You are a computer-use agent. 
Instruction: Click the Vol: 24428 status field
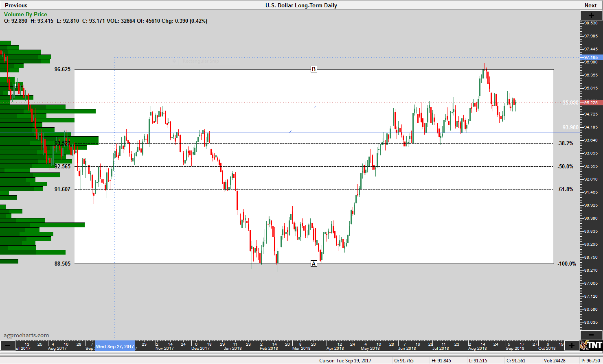coord(555,360)
